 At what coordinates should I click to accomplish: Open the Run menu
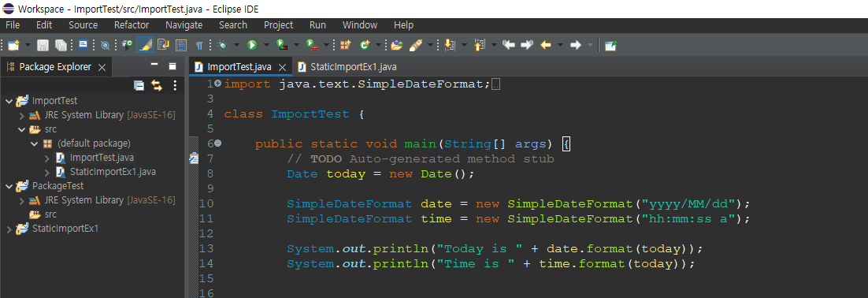coord(317,25)
